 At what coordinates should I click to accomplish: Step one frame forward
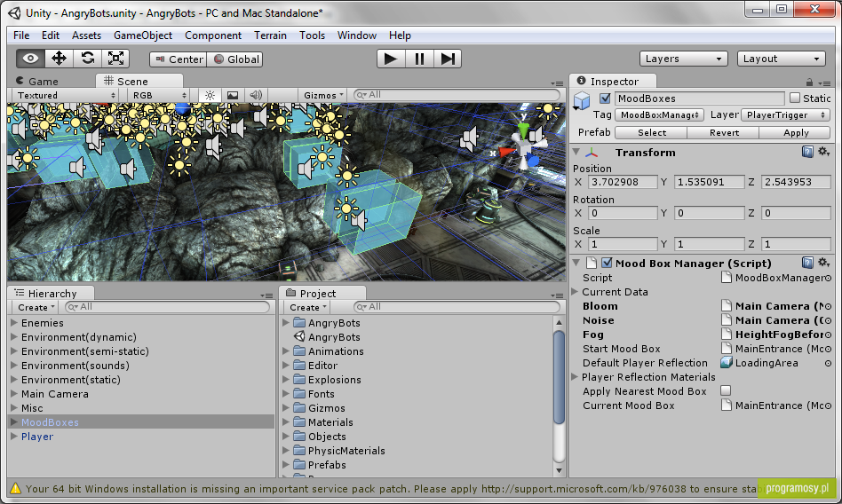click(448, 59)
